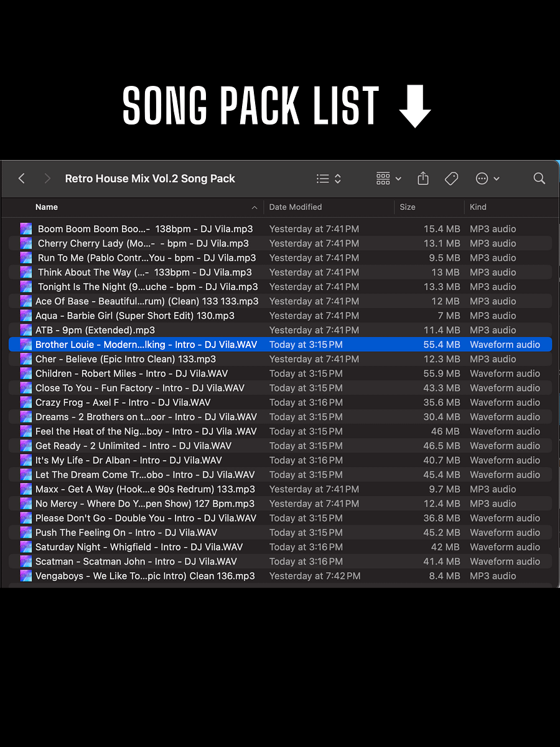Select Please Don't Go - Double You file
The height and width of the screenshot is (747, 560).
[x=280, y=518]
